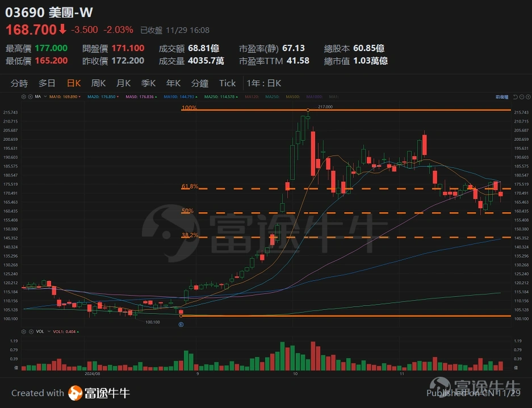This screenshot has width=532, height=408.
Task: Enable the dimmed MA500 line
Action: (x=293, y=96)
